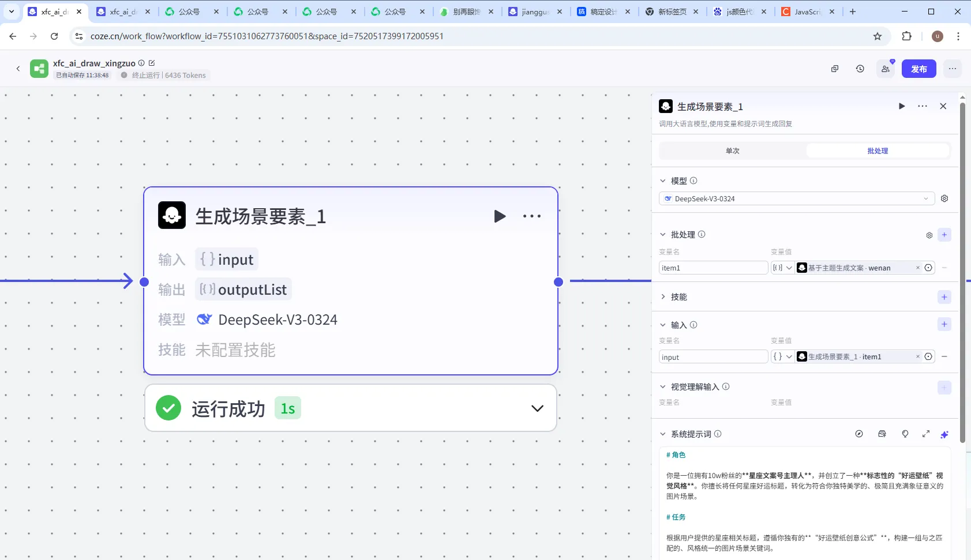This screenshot has width=971, height=560.
Task: Click the 发布 publish button
Action: pos(918,69)
